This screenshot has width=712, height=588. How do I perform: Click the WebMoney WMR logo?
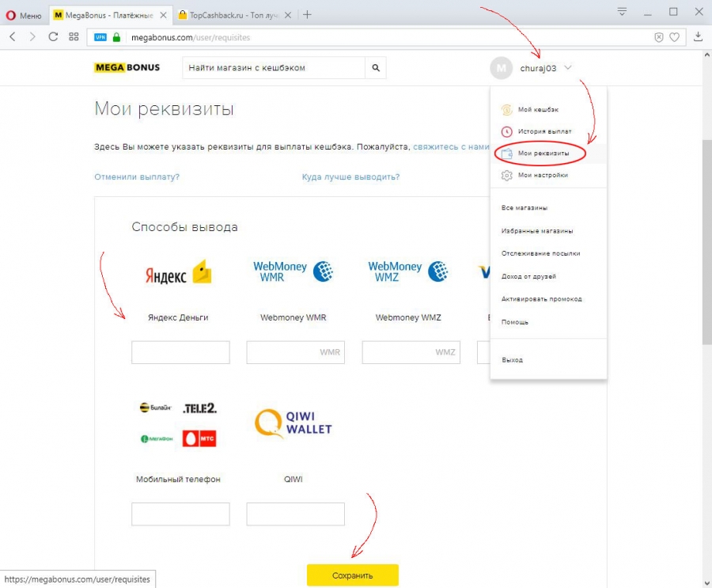point(294,271)
